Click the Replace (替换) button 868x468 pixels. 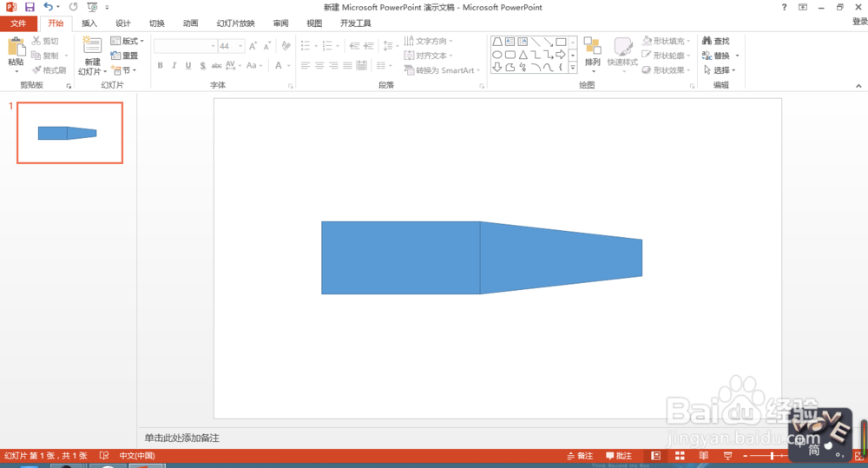[716, 56]
